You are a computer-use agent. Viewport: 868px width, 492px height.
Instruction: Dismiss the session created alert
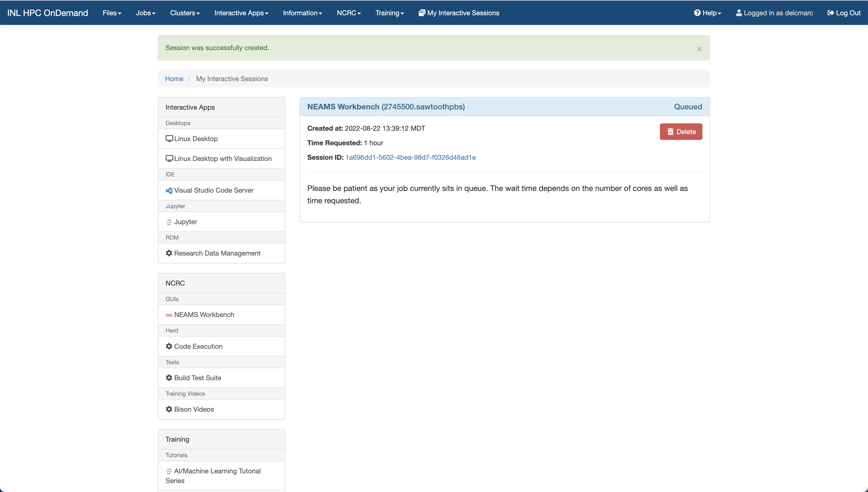click(x=699, y=49)
